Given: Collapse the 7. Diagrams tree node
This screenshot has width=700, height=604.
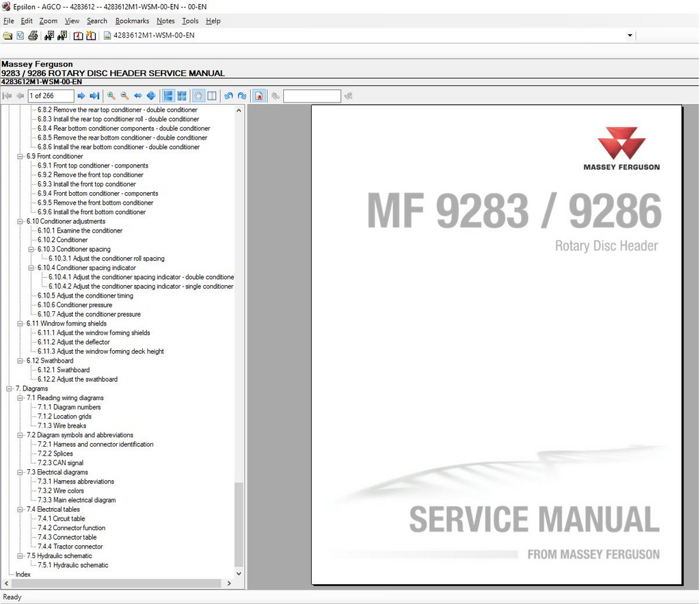Looking at the screenshot, I should [x=10, y=389].
